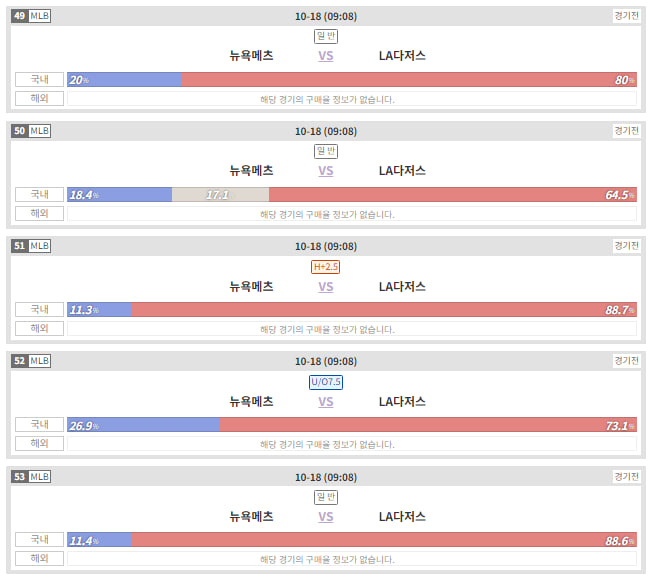Open the VS link of match 52
This screenshot has height=585, width=650.
pyautogui.click(x=326, y=402)
